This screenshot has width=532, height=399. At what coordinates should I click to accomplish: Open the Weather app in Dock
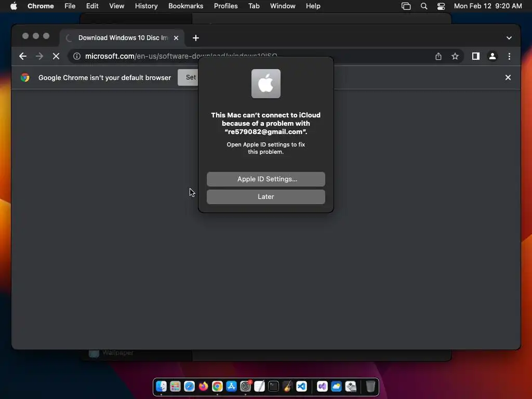click(336, 387)
